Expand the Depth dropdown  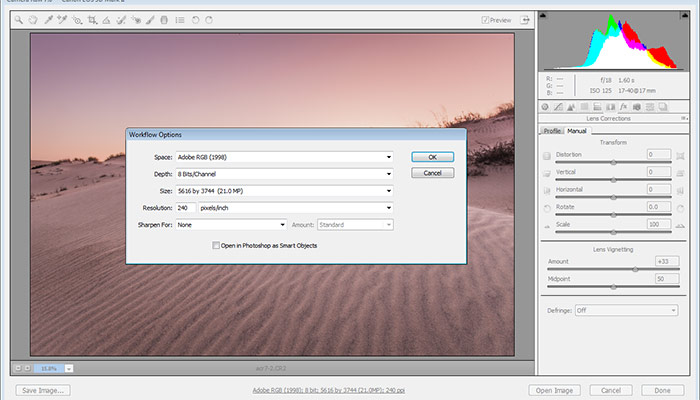[x=284, y=174]
